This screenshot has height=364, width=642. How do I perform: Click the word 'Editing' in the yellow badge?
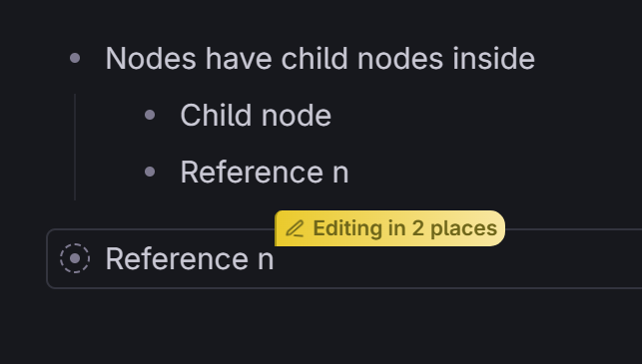click(x=350, y=228)
